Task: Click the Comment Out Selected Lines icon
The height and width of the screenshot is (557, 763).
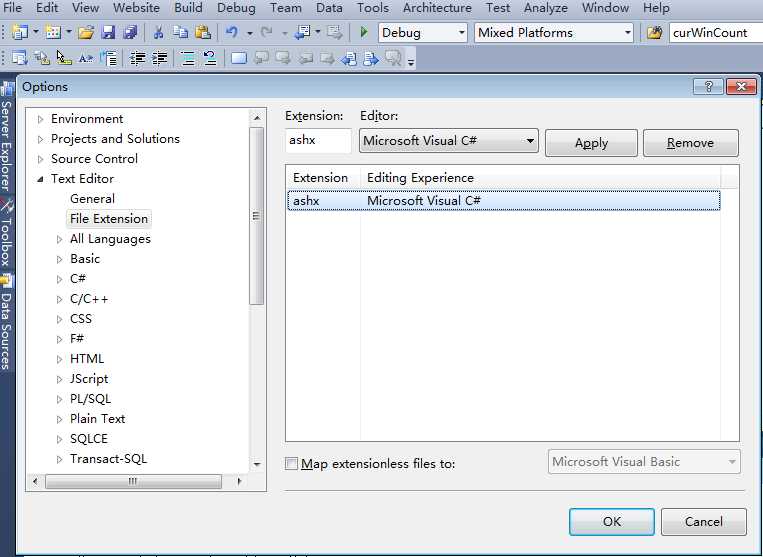Action: point(188,59)
